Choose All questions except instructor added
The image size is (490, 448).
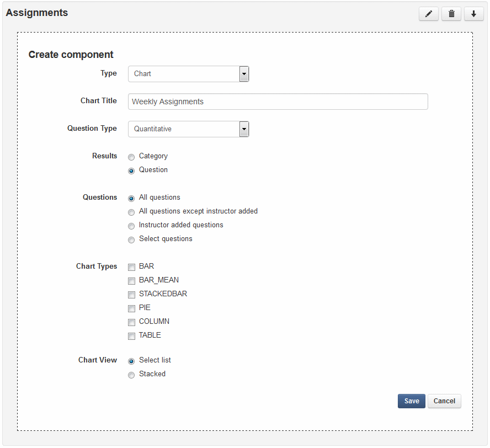click(x=131, y=212)
